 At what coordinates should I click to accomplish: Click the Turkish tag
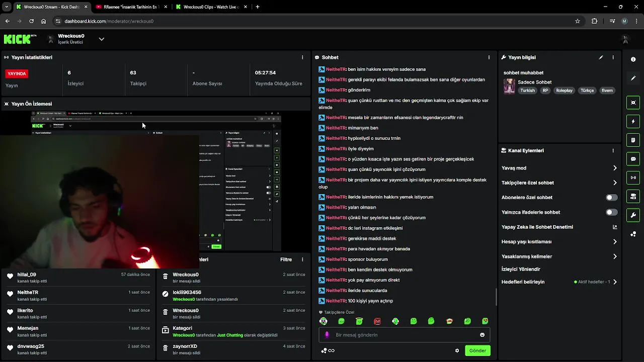(x=528, y=90)
